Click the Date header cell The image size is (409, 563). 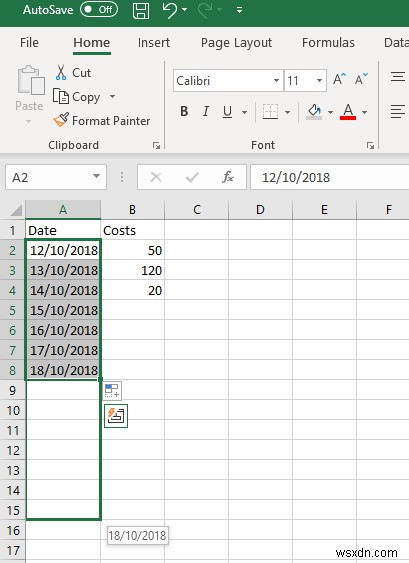point(63,230)
